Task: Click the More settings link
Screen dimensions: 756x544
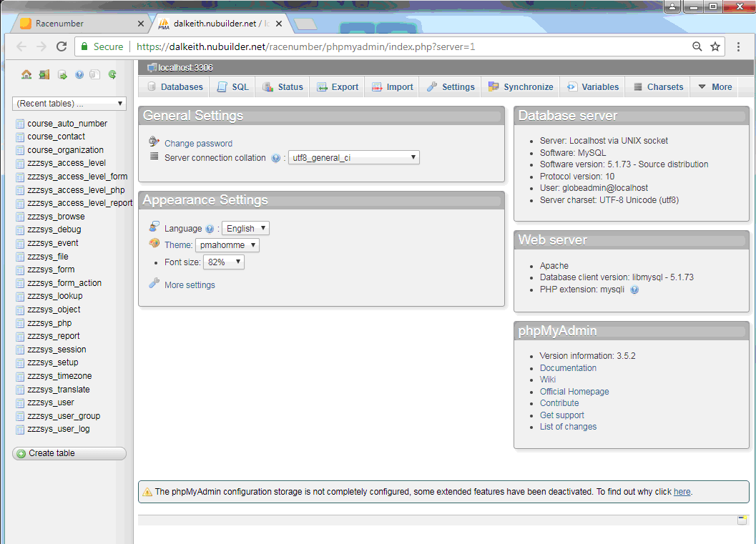Action: pos(190,285)
